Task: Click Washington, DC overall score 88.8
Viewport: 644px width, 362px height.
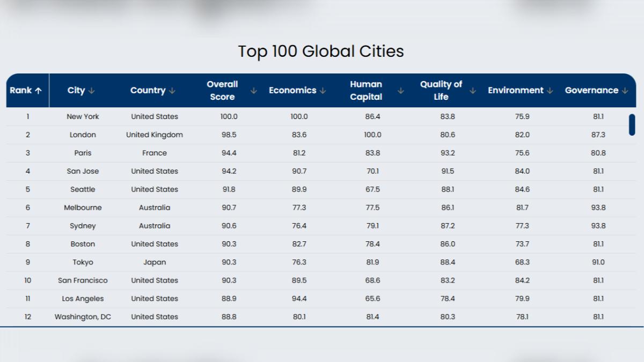Action: pos(229,317)
